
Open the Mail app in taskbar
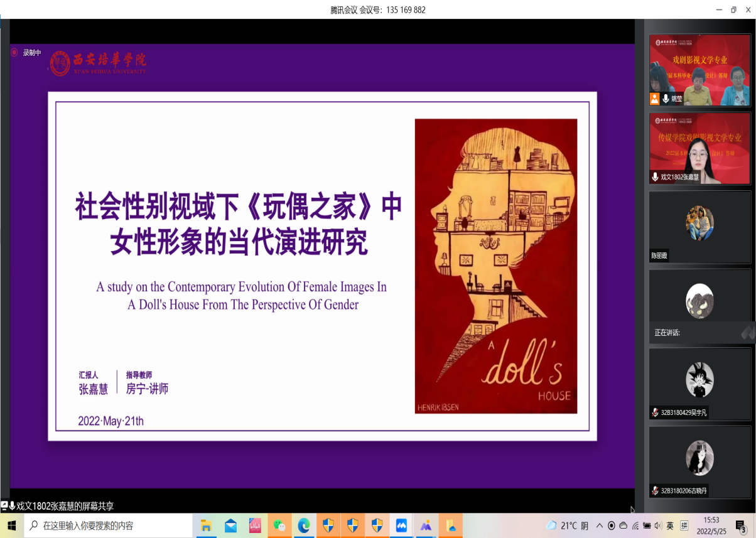click(x=230, y=525)
